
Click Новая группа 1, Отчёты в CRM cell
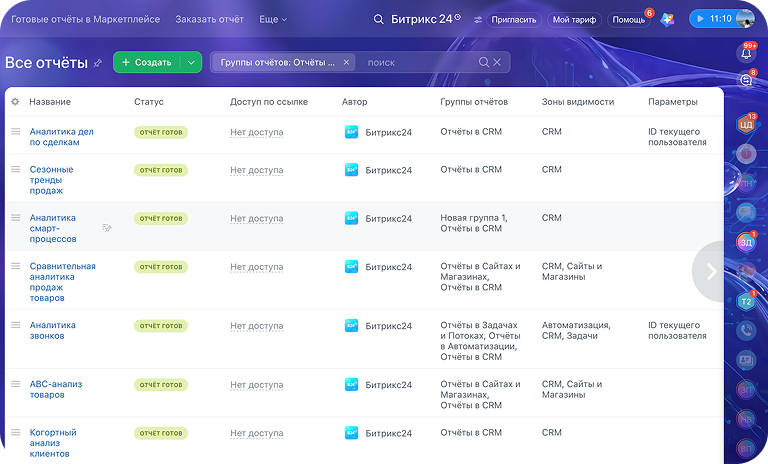tap(474, 223)
